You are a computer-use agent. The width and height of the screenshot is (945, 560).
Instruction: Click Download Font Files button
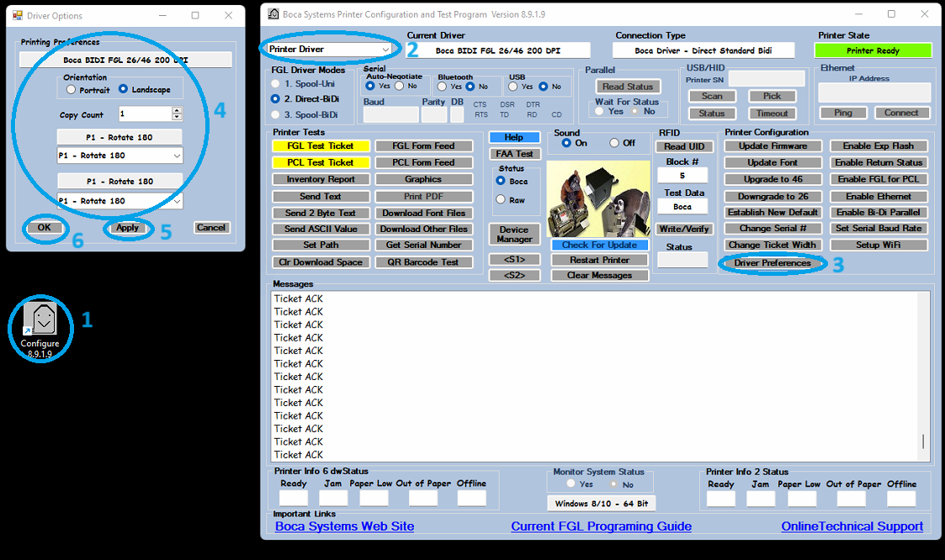[x=423, y=214]
